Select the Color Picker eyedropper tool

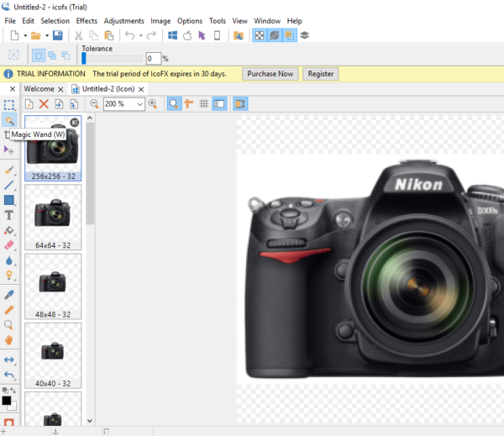tap(9, 295)
